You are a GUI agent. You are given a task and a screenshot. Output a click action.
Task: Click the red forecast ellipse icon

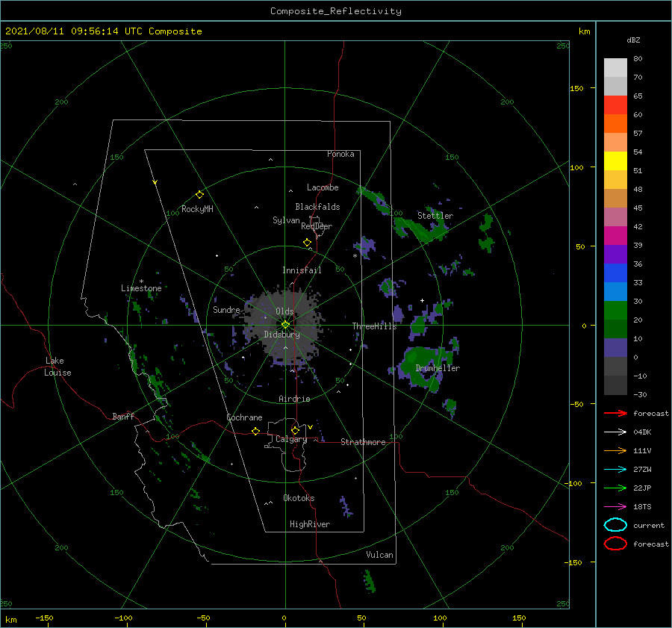tap(615, 544)
